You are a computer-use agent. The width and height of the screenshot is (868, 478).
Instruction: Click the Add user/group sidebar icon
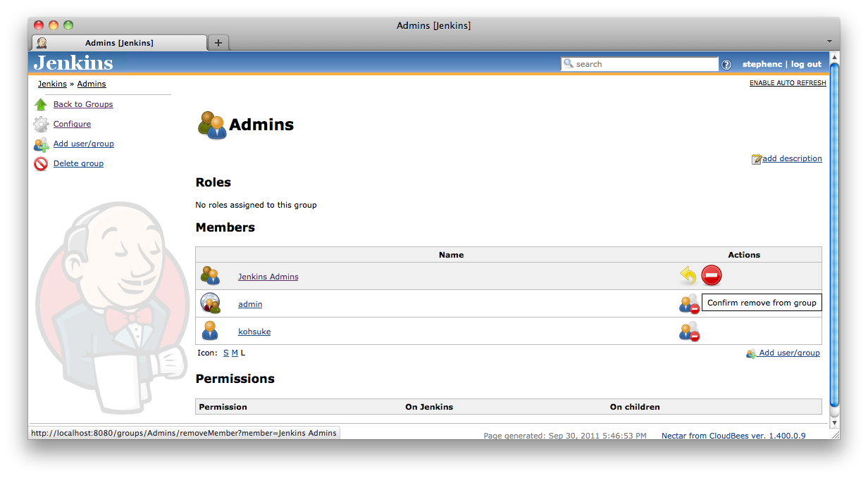coord(41,144)
